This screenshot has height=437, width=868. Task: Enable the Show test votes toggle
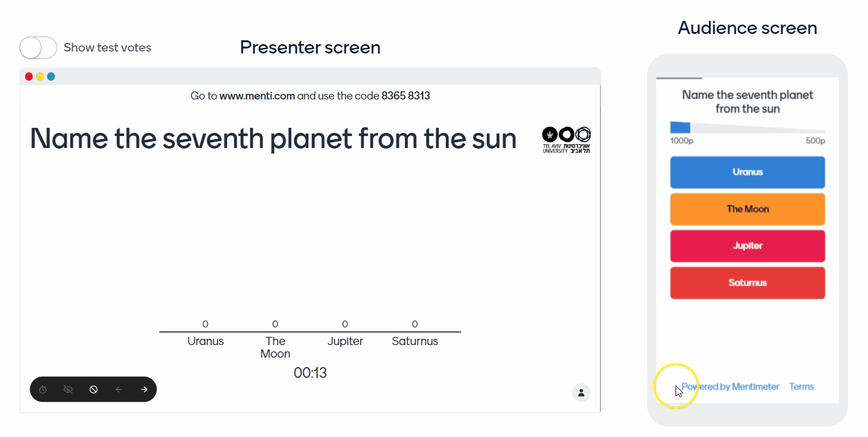click(x=38, y=47)
